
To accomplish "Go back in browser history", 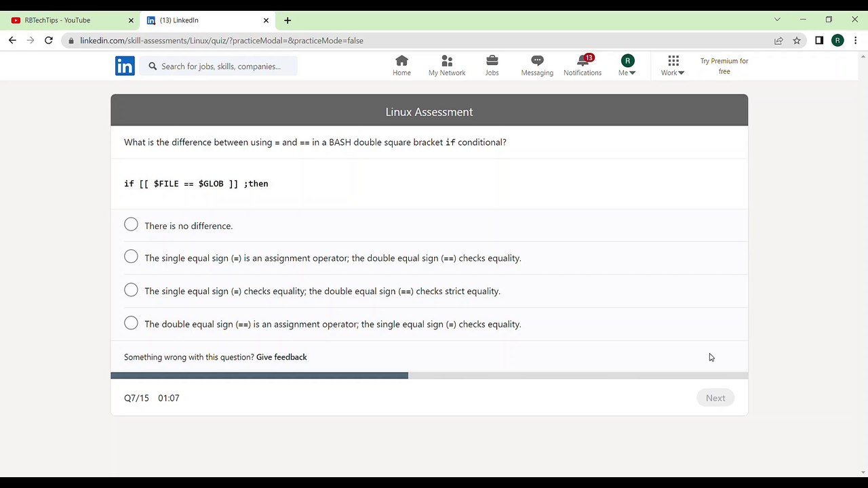I will coord(12,41).
